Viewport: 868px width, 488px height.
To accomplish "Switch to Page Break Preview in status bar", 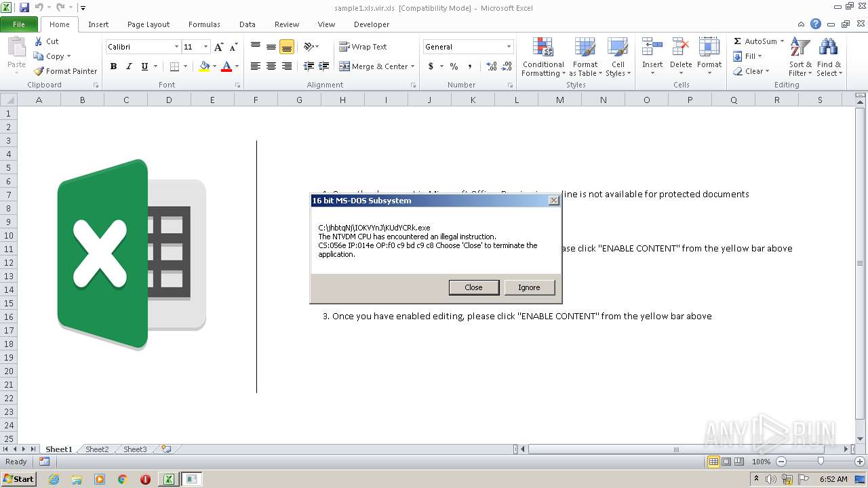I will coord(739,462).
